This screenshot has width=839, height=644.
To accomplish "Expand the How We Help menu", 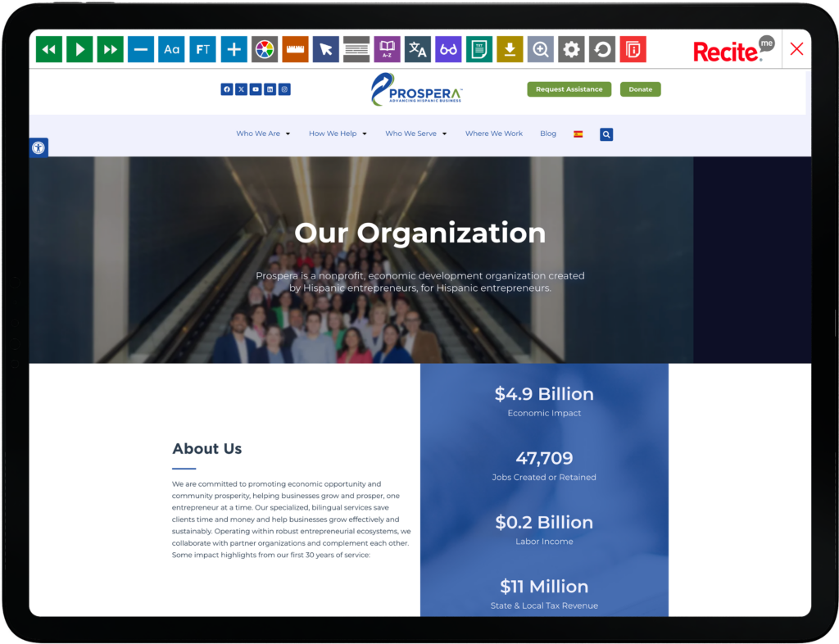I will [x=338, y=134].
